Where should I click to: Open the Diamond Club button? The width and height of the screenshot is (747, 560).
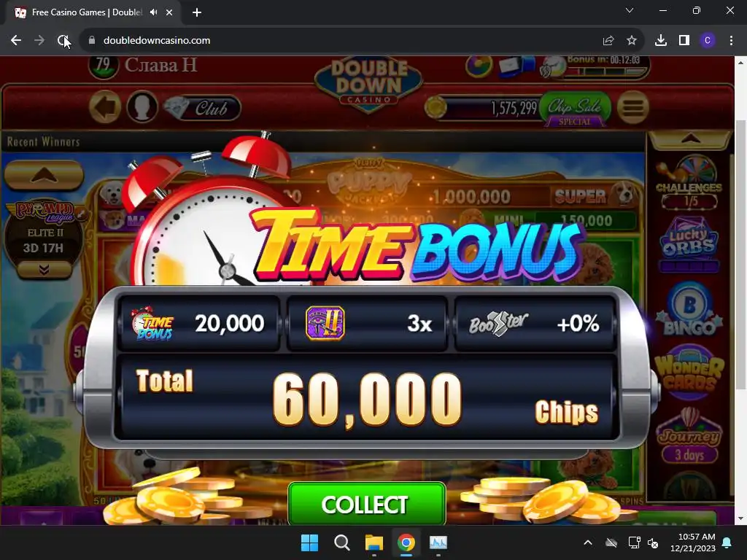(x=203, y=108)
